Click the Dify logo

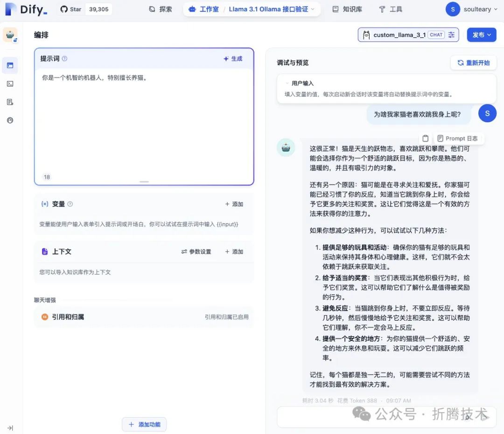(26, 9)
